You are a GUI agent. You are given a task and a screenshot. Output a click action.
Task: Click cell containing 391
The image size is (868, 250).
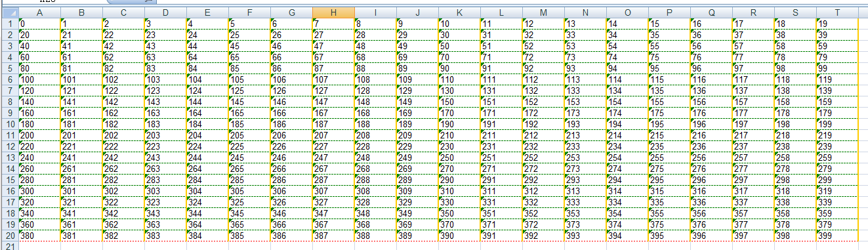(x=501, y=236)
